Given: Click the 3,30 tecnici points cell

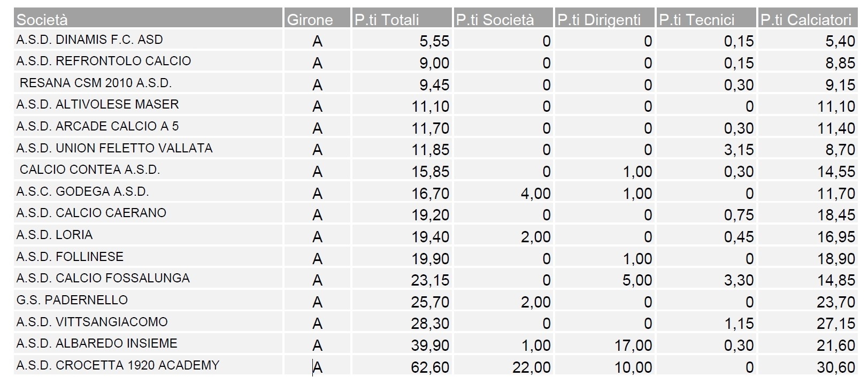Looking at the screenshot, I should (739, 280).
